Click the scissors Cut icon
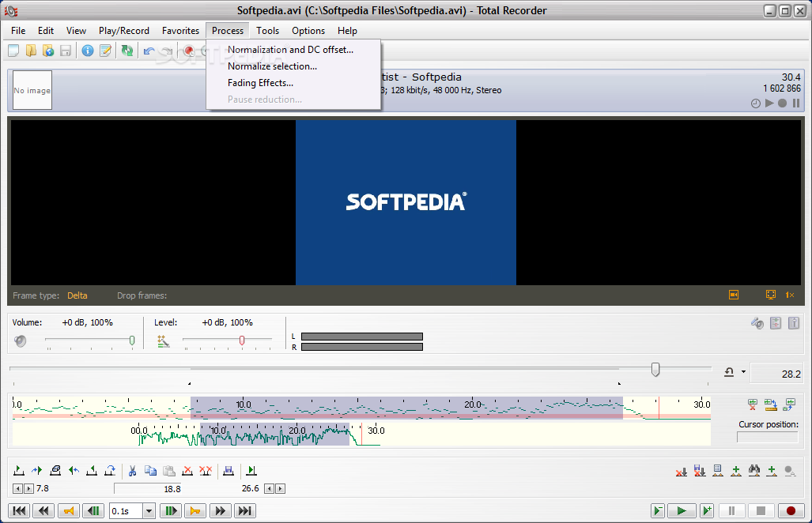Viewport: 812px width, 523px height. pos(132,470)
